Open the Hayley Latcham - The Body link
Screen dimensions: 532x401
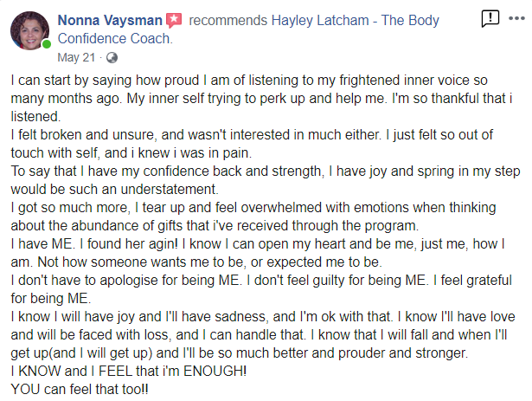click(355, 21)
